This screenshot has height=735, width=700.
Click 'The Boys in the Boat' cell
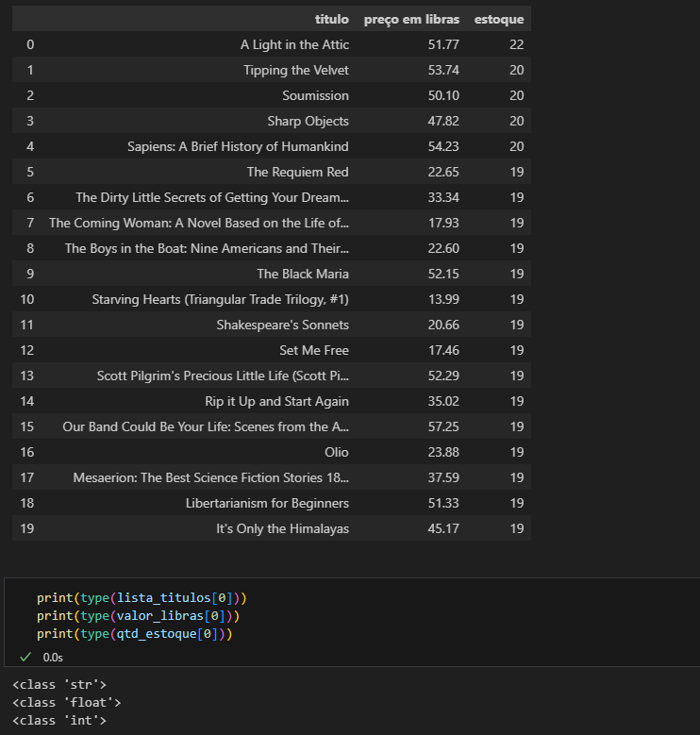(208, 248)
